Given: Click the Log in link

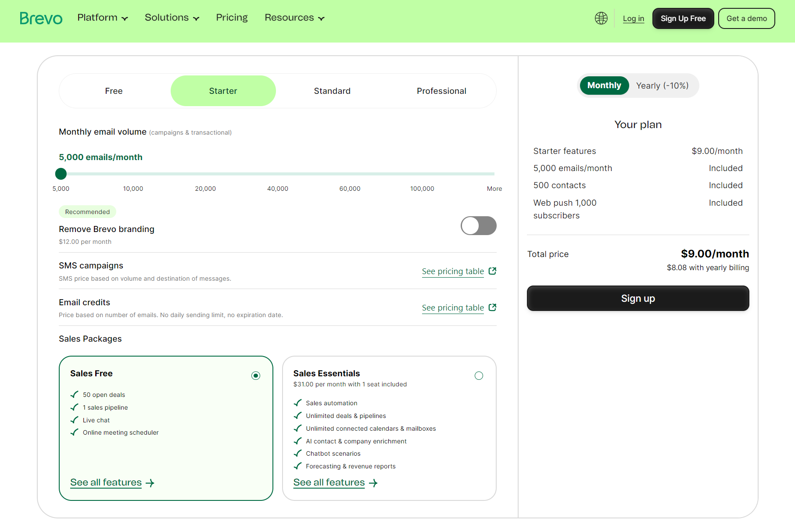Looking at the screenshot, I should click(634, 18).
